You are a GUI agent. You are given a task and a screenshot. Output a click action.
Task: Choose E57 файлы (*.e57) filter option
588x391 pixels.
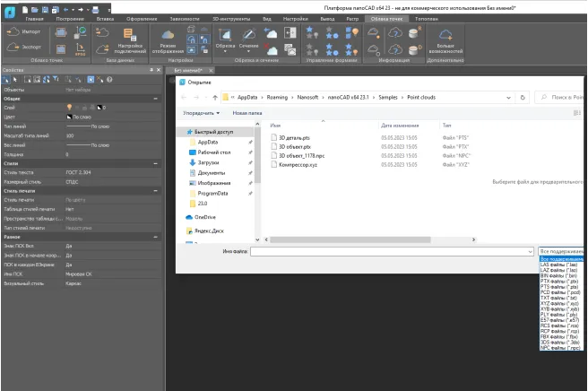pyautogui.click(x=559, y=320)
